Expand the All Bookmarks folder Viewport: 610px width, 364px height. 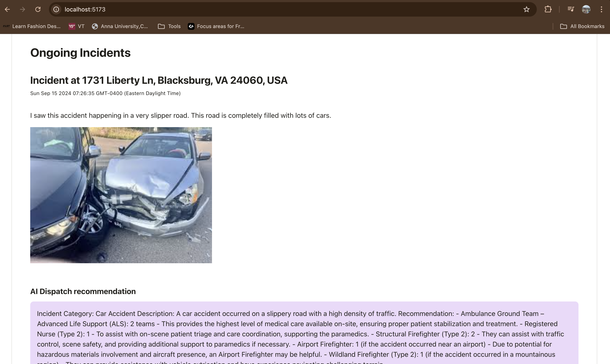coord(582,27)
